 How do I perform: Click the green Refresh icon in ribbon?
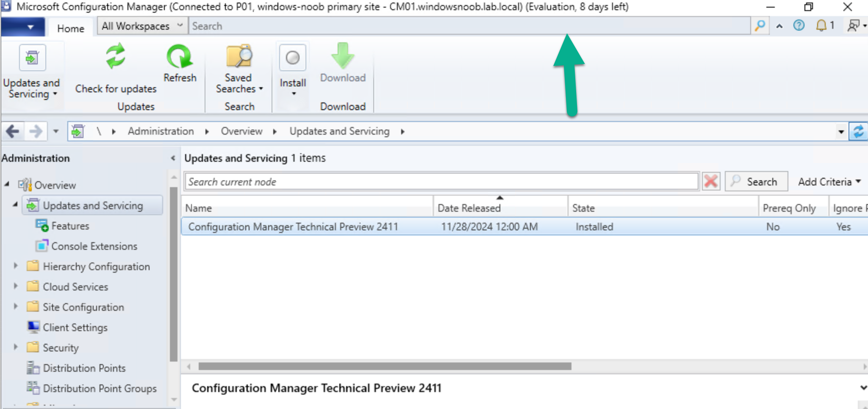(180, 57)
